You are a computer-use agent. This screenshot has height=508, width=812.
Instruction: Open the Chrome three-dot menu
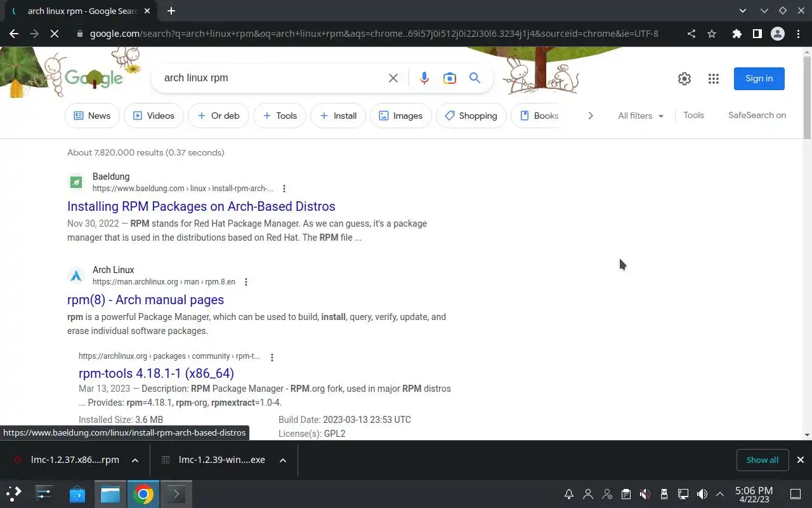798,34
